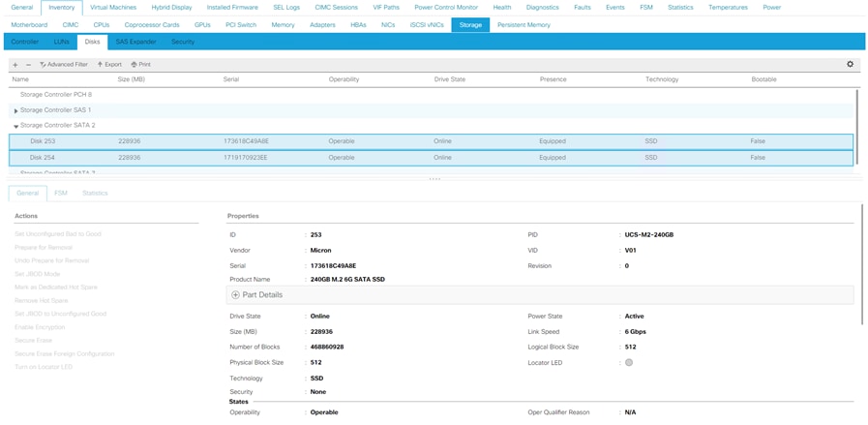Expand Storage Controller SAS 1 node

tap(16, 110)
